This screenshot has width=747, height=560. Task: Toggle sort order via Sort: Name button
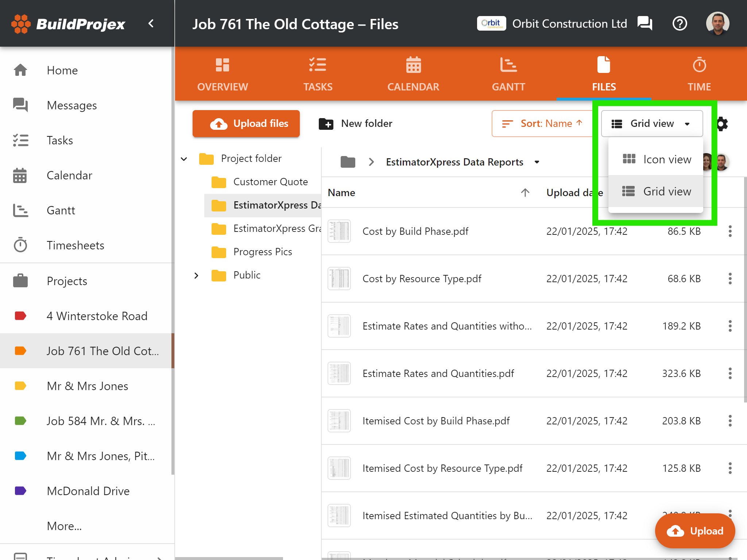(x=542, y=124)
